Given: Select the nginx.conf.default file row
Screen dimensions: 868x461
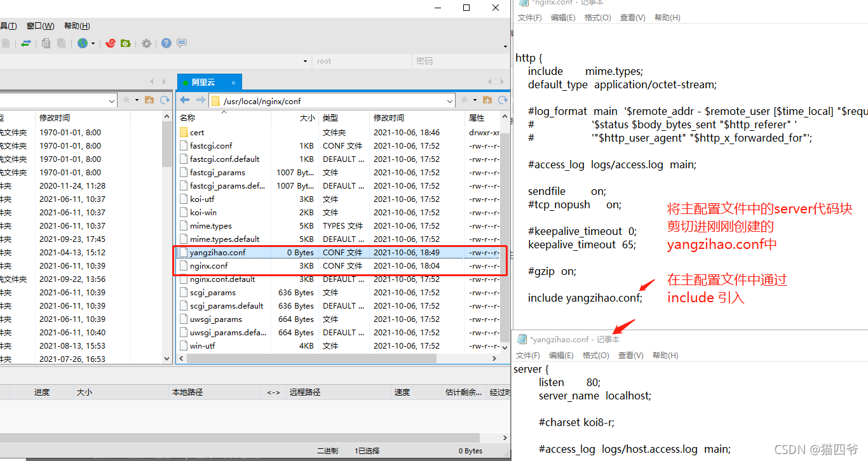Looking at the screenshot, I should click(x=339, y=279).
